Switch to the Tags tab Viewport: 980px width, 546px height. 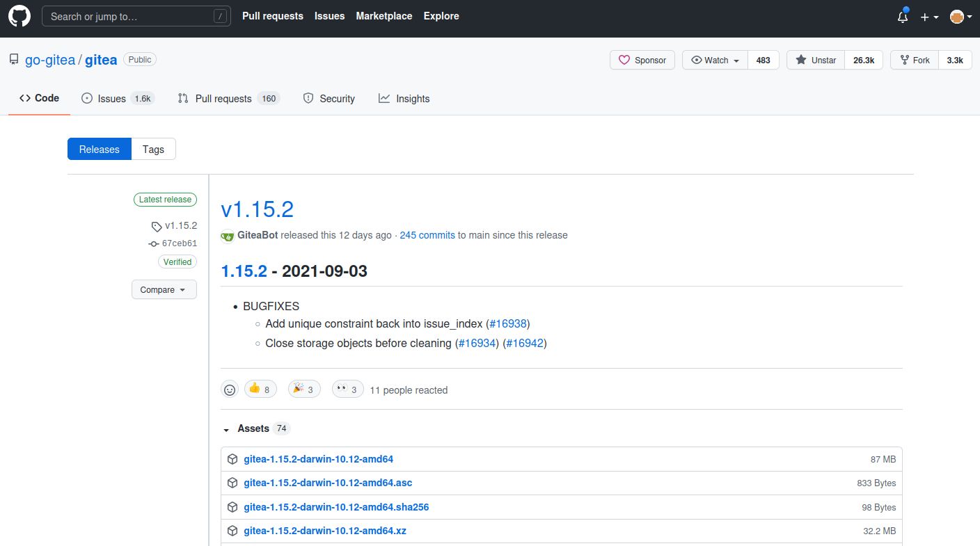click(x=153, y=149)
